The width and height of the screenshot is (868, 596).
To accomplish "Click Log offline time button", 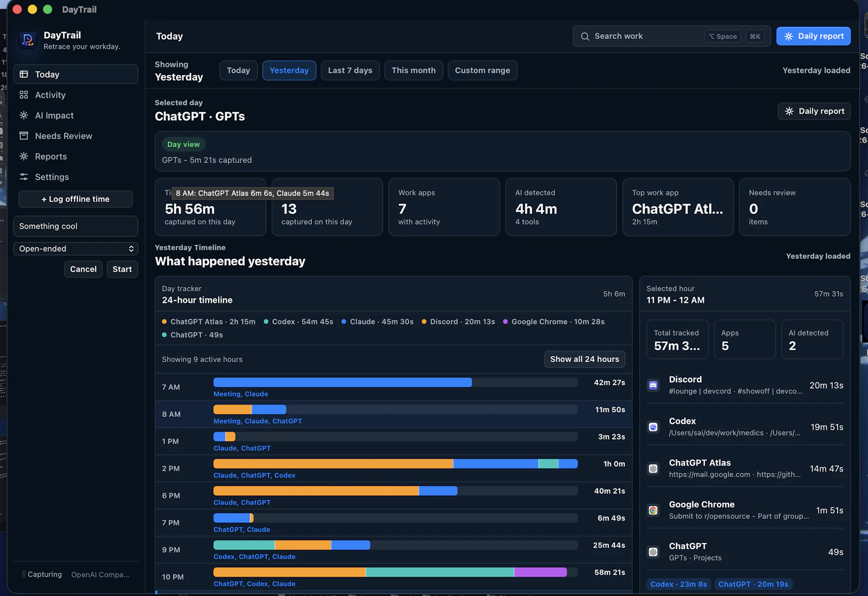I will (75, 199).
